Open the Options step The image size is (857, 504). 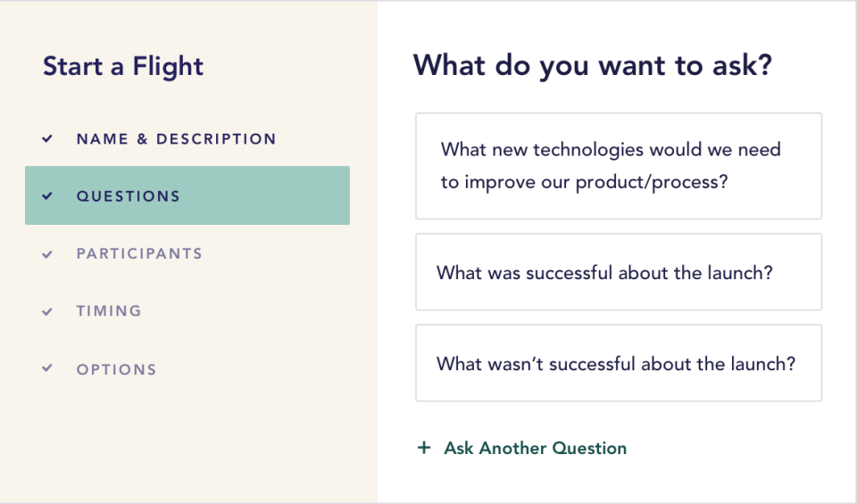[x=116, y=369]
